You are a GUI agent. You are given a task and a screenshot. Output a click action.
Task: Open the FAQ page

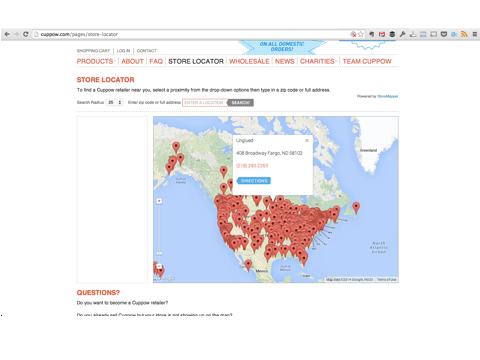[156, 61]
